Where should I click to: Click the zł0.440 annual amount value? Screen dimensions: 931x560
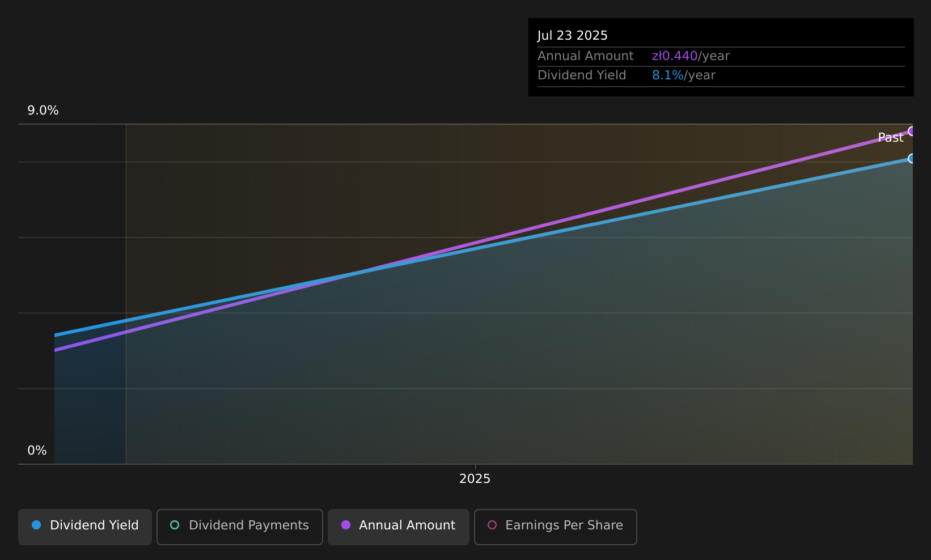[675, 56]
